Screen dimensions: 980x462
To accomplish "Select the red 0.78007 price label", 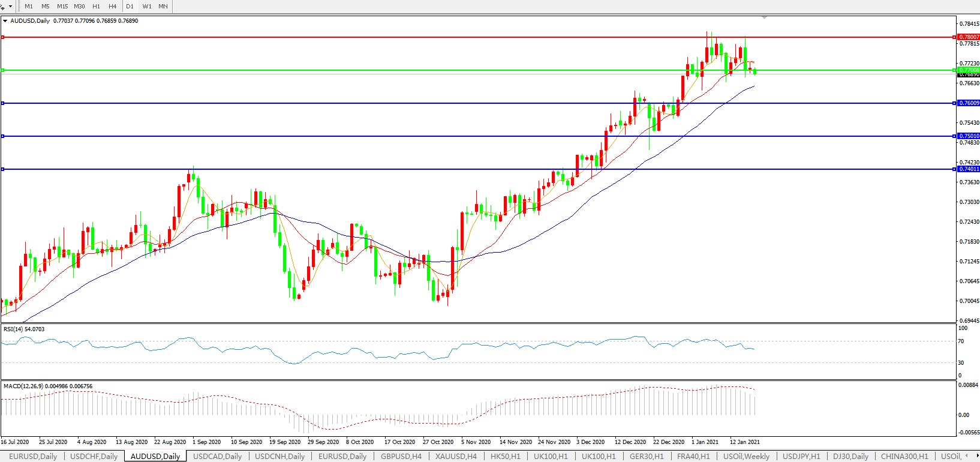I will point(969,37).
